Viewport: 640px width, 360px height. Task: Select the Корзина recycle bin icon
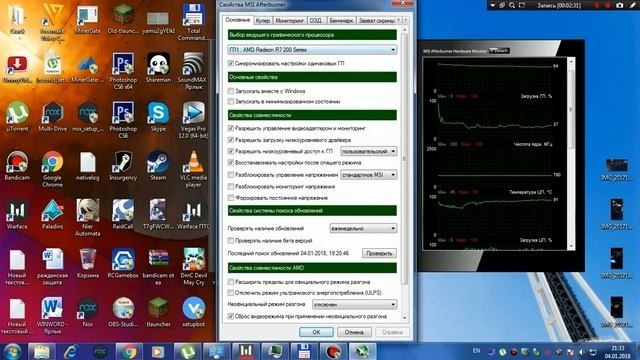pyautogui.click(x=87, y=263)
